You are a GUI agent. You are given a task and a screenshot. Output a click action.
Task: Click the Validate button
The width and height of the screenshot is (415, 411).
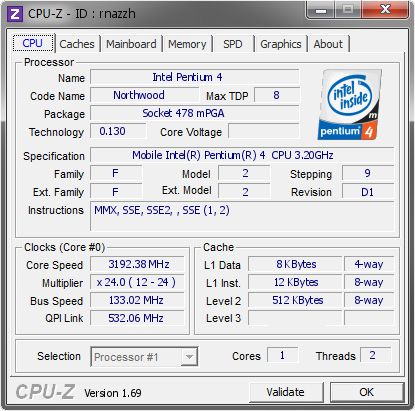pyautogui.click(x=286, y=392)
